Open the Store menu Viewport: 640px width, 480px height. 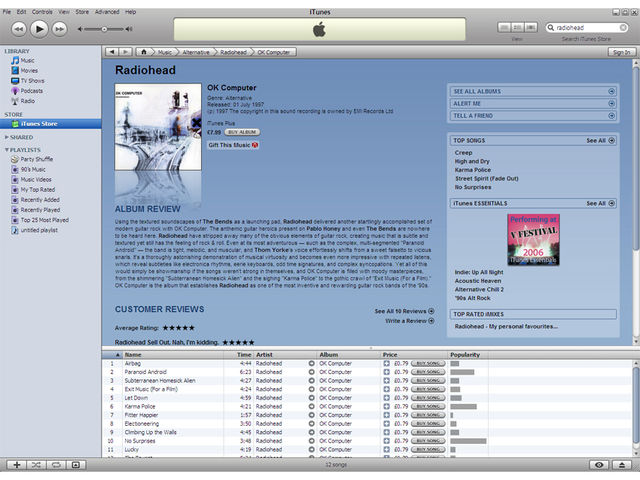[x=82, y=12]
